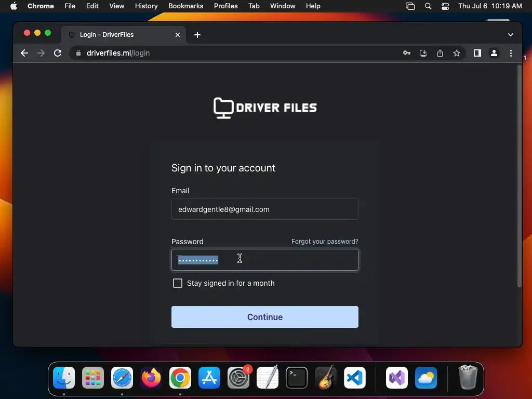
Task: Open the View menu
Action: coord(116,6)
